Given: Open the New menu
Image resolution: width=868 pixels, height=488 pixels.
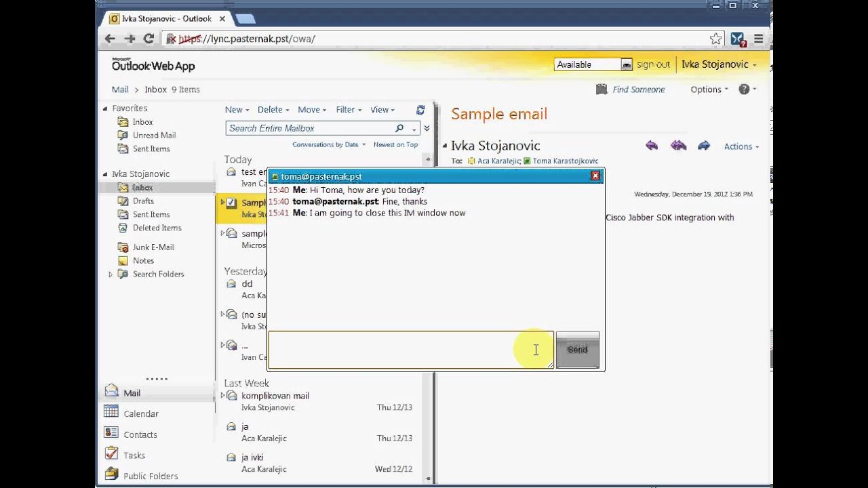Looking at the screenshot, I should pos(237,110).
